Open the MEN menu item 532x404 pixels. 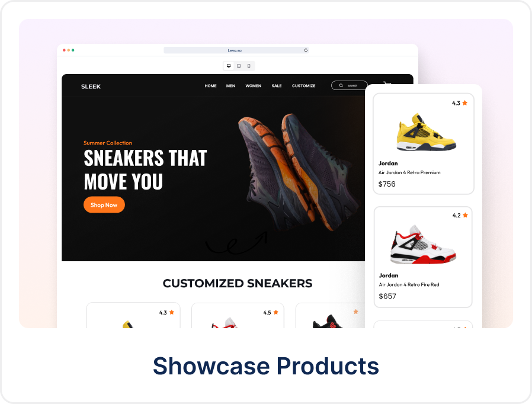tap(230, 86)
